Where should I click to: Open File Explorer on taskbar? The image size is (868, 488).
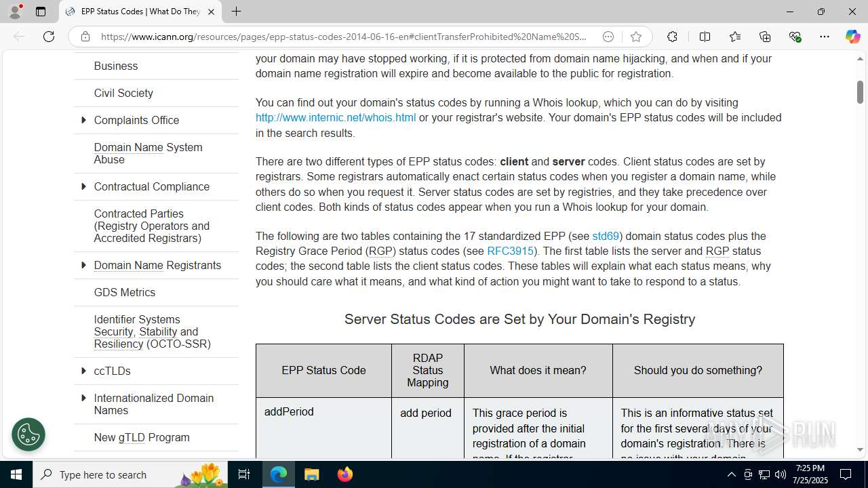(x=312, y=474)
